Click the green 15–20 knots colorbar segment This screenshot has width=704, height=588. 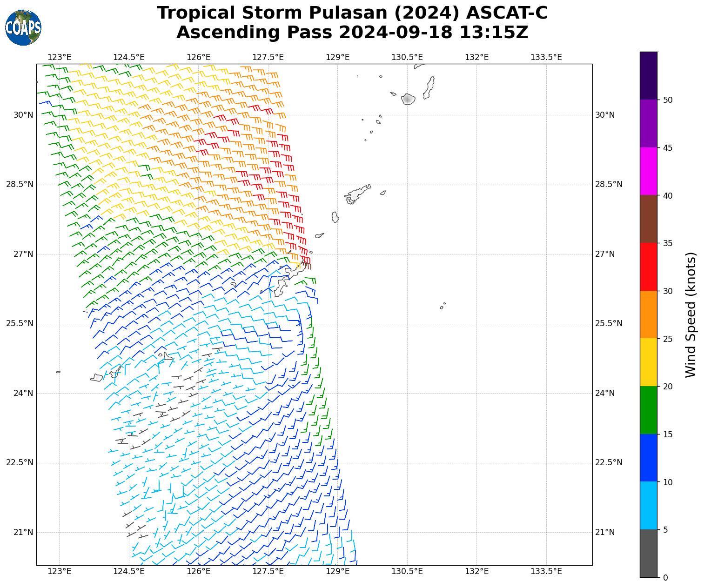[648, 410]
